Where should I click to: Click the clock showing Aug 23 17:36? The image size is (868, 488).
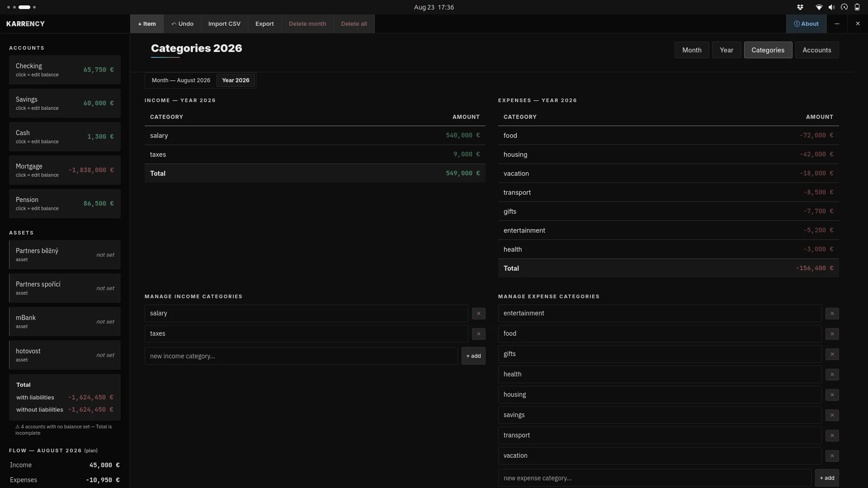[x=434, y=7]
